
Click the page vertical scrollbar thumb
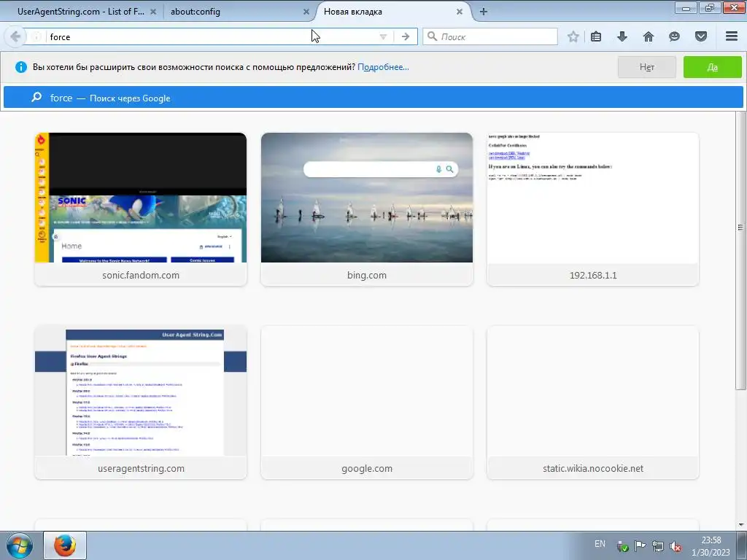point(740,251)
